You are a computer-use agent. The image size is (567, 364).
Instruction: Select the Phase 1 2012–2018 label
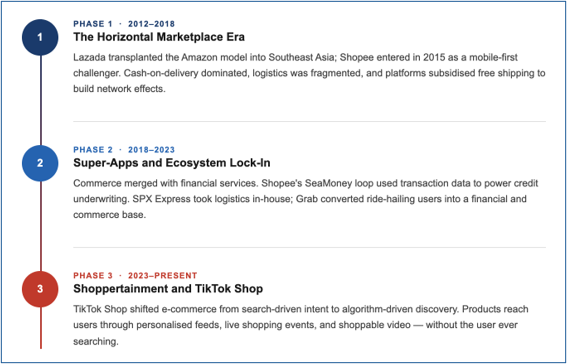click(124, 24)
